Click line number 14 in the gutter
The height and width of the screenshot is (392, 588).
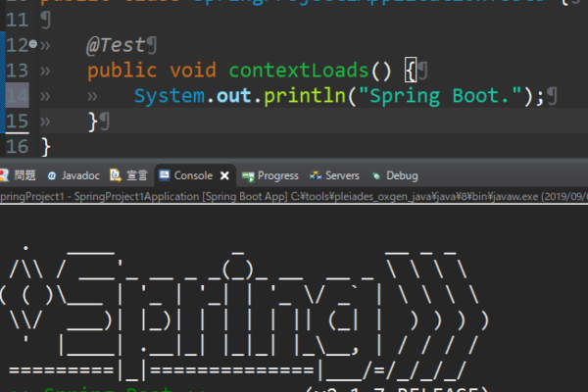tap(17, 95)
